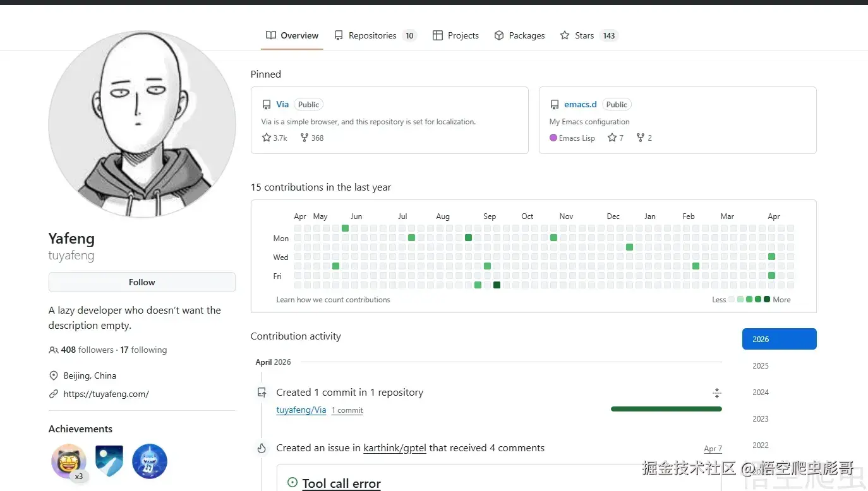The height and width of the screenshot is (491, 868).
Task: Open the Packages tab
Action: (x=519, y=35)
